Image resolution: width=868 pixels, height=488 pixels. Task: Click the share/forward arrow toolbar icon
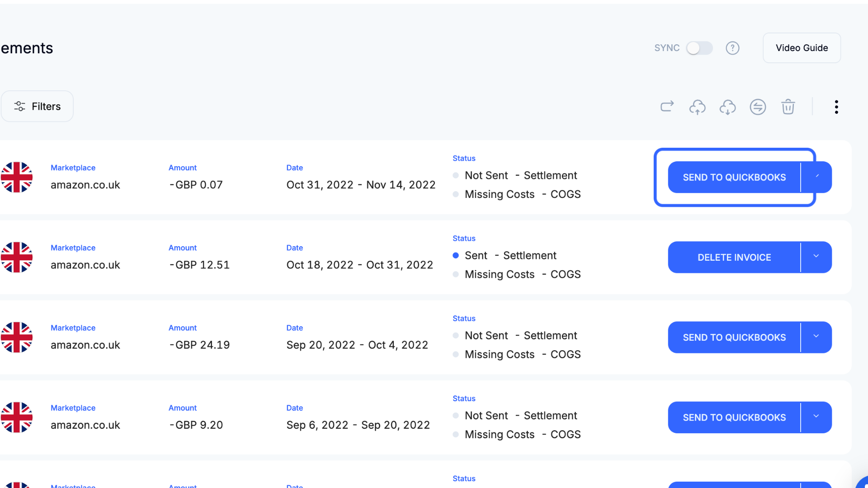(x=667, y=107)
